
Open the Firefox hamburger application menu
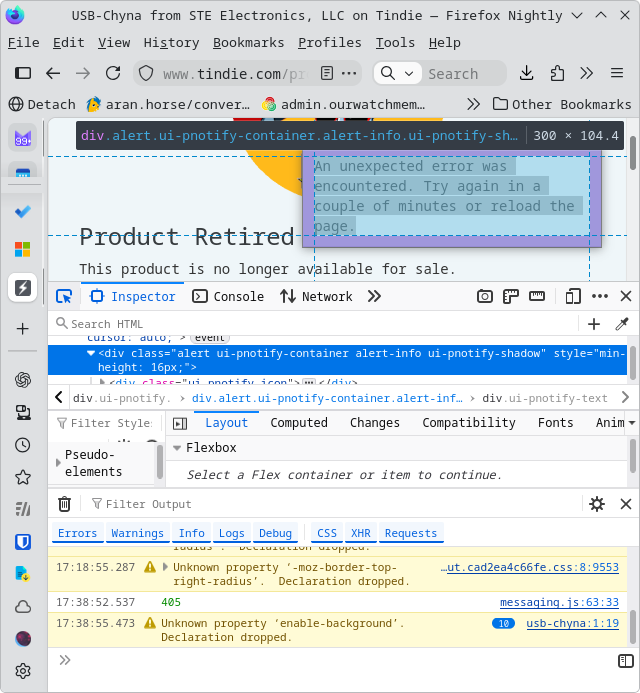[x=617, y=73]
